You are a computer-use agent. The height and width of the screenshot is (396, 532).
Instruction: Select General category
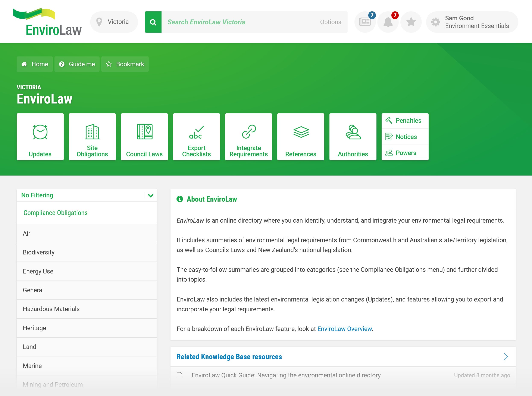click(87, 290)
